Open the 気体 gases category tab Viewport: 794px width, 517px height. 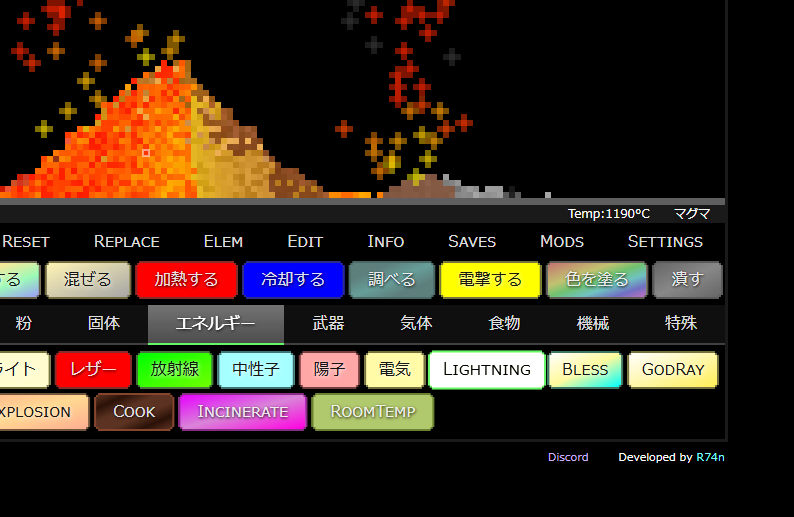coord(416,323)
